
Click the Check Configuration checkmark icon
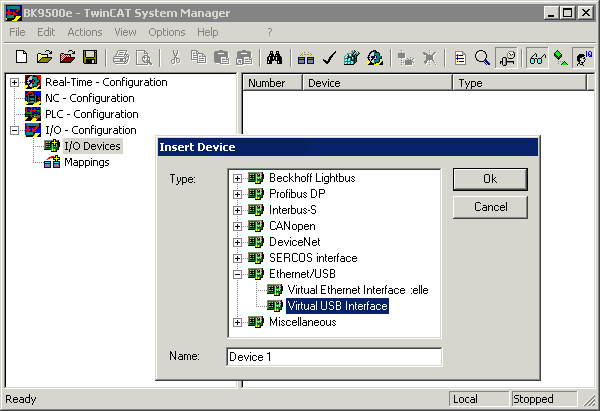click(329, 58)
